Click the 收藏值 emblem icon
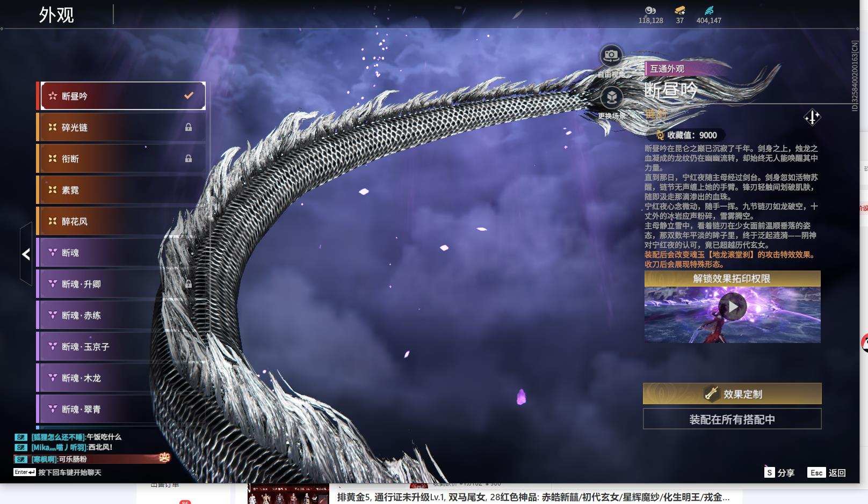The image size is (868, 504). (x=660, y=135)
